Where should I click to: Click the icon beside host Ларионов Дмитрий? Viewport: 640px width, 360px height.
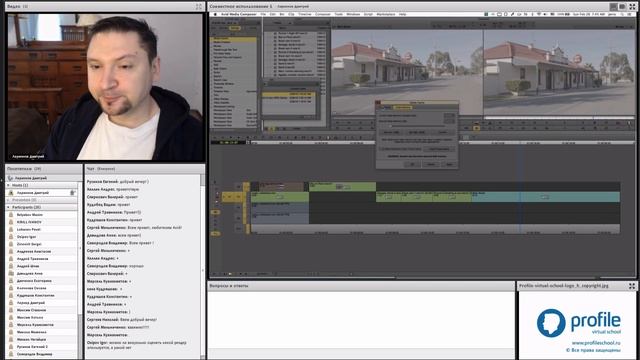(11, 193)
